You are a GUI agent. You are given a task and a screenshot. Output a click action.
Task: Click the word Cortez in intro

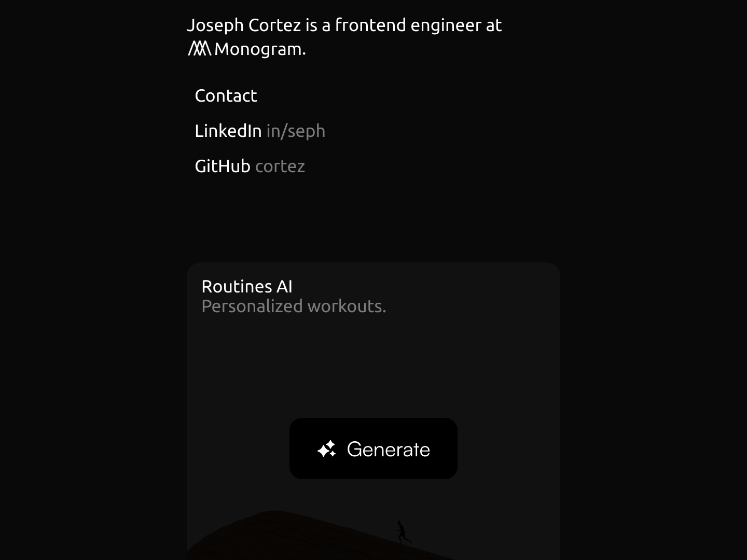coord(274,25)
